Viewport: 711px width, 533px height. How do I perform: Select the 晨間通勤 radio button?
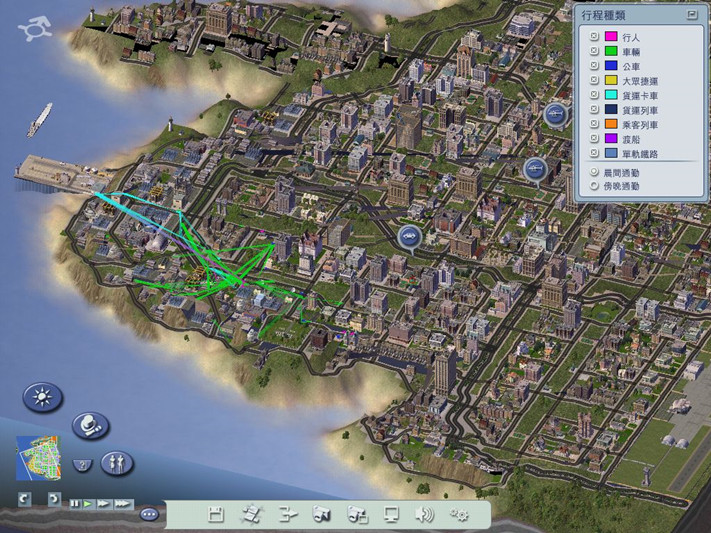click(594, 172)
